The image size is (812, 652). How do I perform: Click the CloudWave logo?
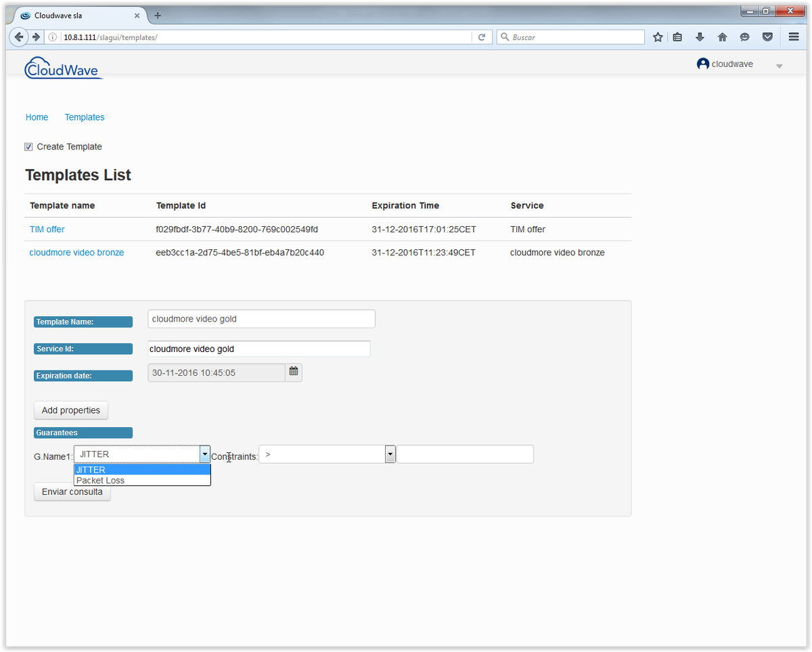pos(64,68)
